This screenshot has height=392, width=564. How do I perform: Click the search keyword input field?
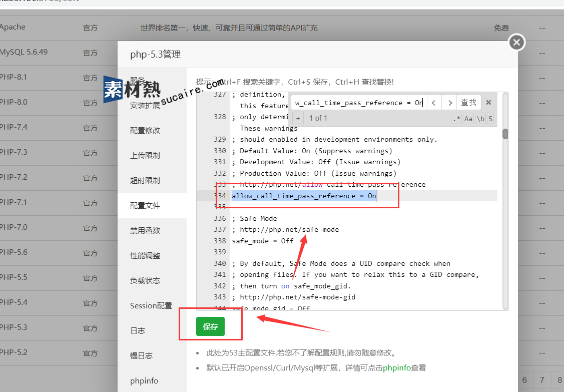coord(359,103)
